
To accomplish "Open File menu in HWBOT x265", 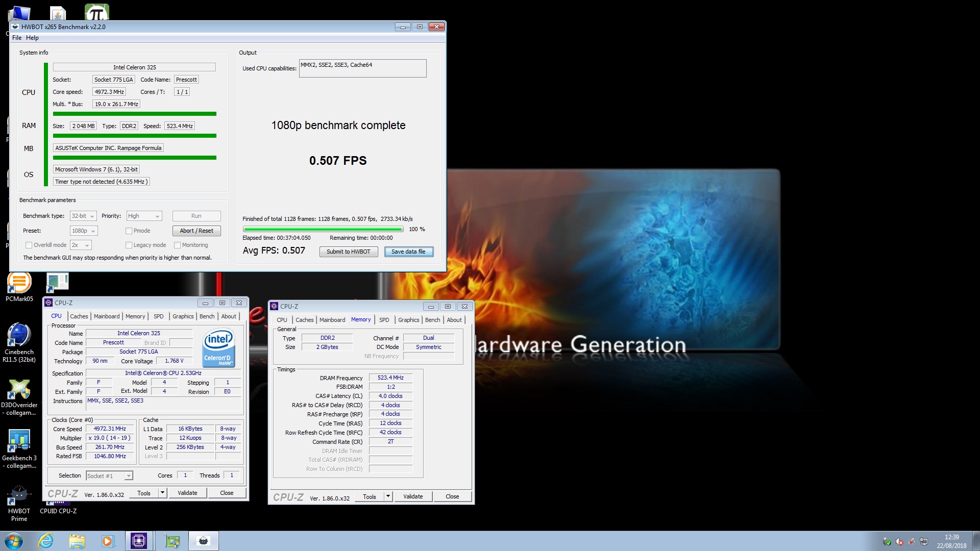I will [x=17, y=38].
